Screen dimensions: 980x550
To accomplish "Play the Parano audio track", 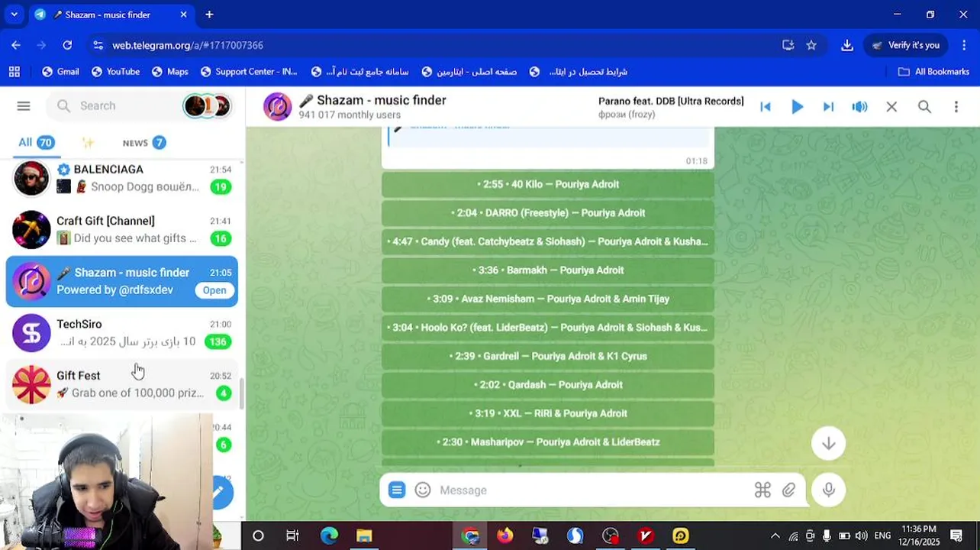I will pyautogui.click(x=797, y=107).
